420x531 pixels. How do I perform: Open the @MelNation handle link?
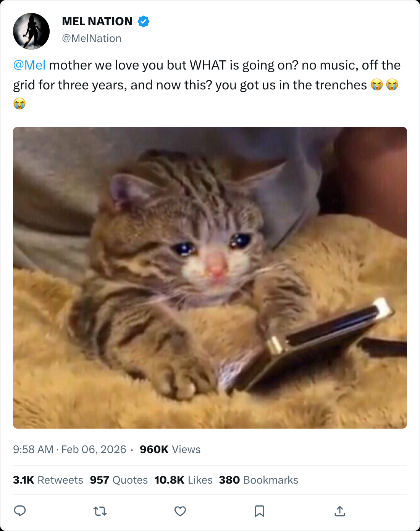click(x=92, y=38)
